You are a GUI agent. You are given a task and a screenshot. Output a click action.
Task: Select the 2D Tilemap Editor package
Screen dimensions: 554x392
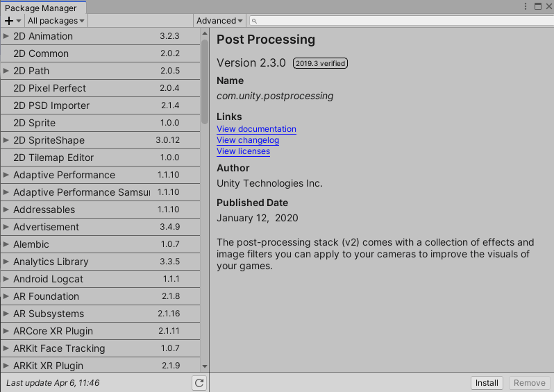click(101, 157)
